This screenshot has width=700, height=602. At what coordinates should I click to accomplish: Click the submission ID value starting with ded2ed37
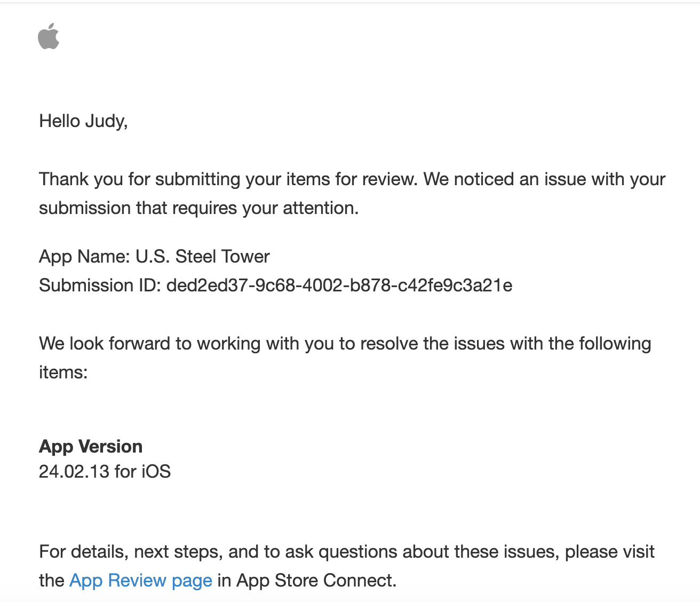[x=339, y=286]
